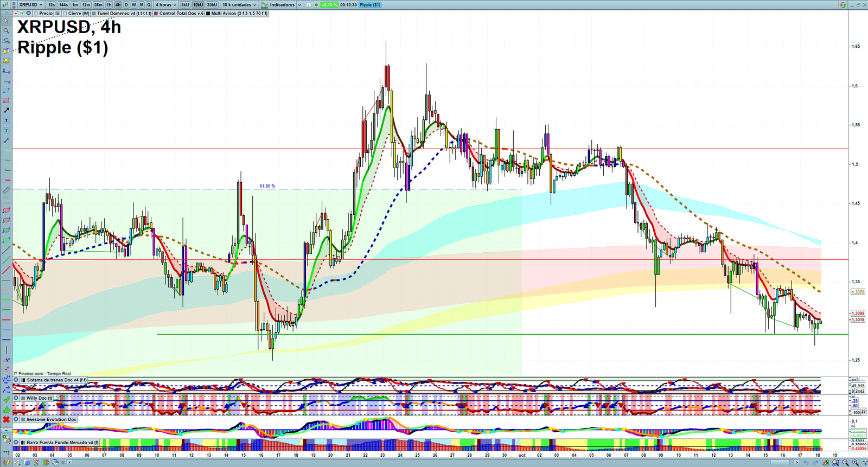Switch to the D daily timeframe
The height and width of the screenshot is (467, 868).
pos(126,5)
